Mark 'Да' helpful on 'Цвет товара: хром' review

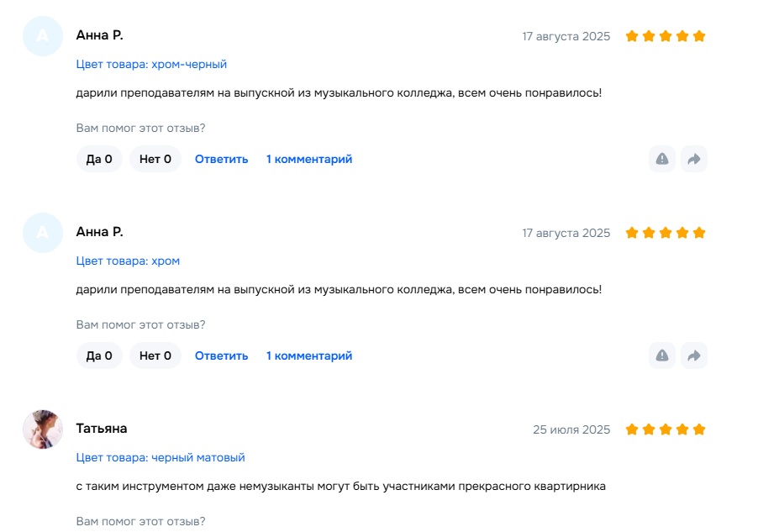(x=99, y=356)
